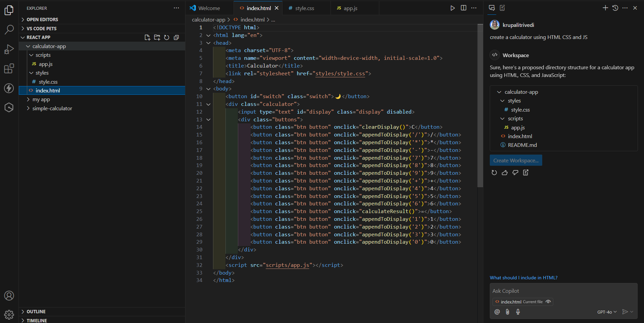Click the @ mention icon in chat input
Image resolution: width=644 pixels, height=323 pixels.
coord(497,312)
